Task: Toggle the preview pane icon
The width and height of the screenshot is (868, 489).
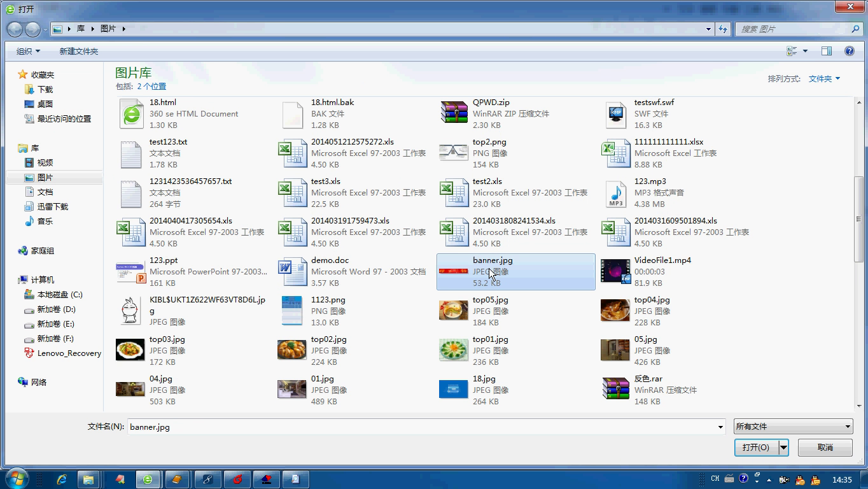Action: point(826,51)
